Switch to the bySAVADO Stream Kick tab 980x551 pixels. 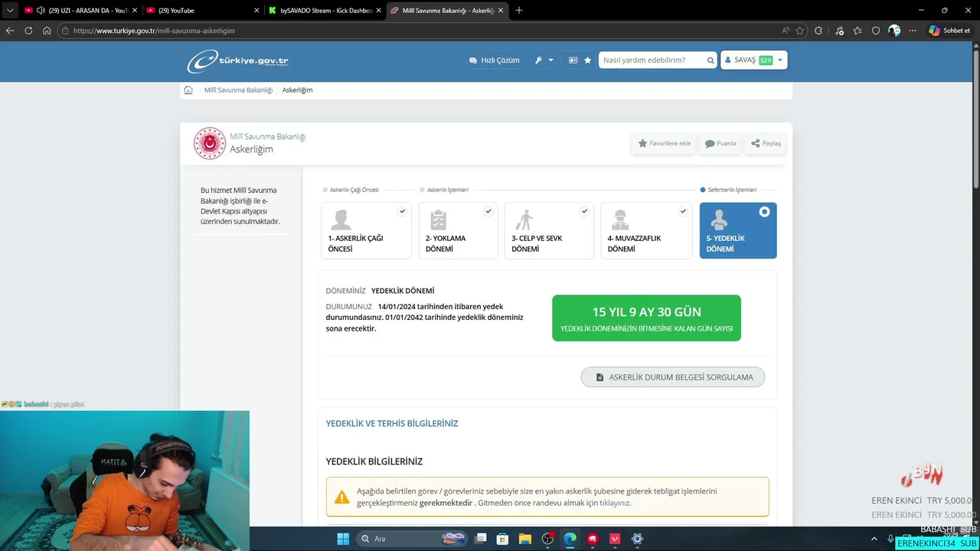coord(325,11)
